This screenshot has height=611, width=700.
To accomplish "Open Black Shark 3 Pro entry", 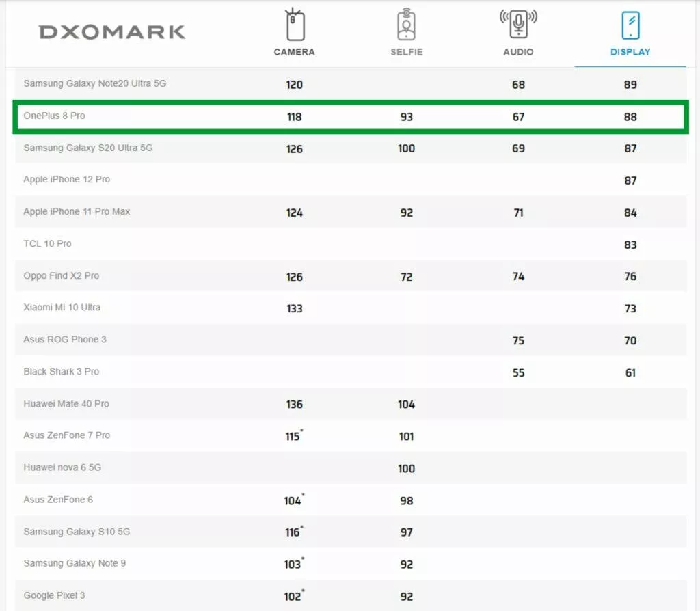I will (x=61, y=372).
